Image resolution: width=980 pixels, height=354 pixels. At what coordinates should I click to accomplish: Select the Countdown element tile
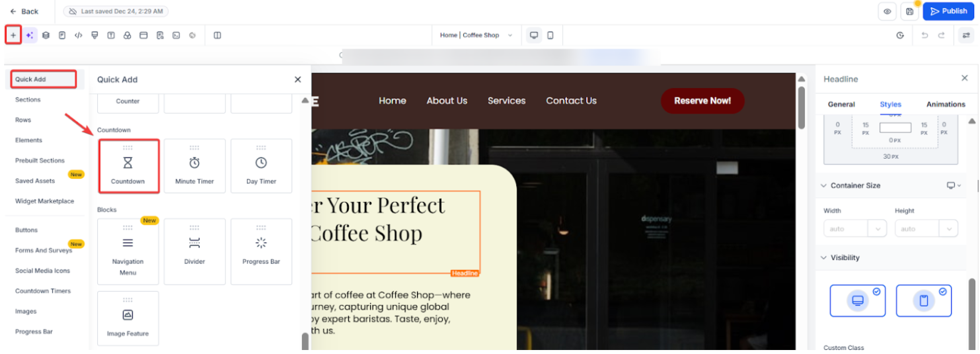(128, 165)
